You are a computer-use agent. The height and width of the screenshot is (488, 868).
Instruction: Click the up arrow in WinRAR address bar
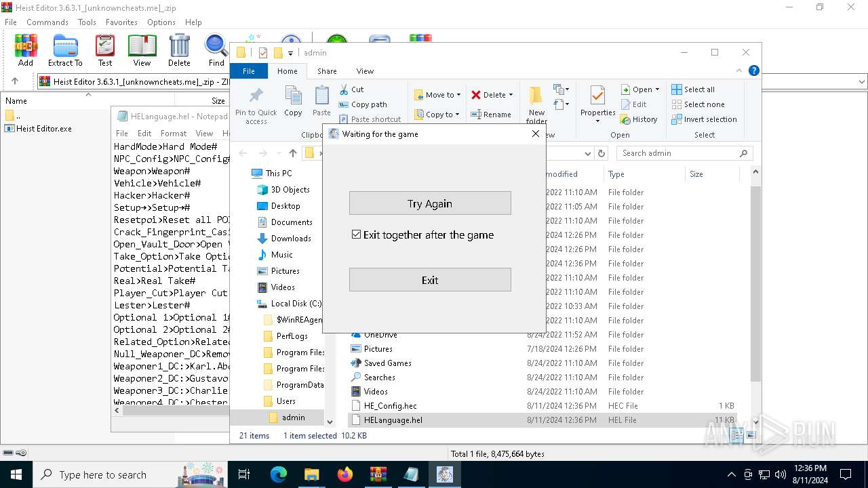(15, 81)
